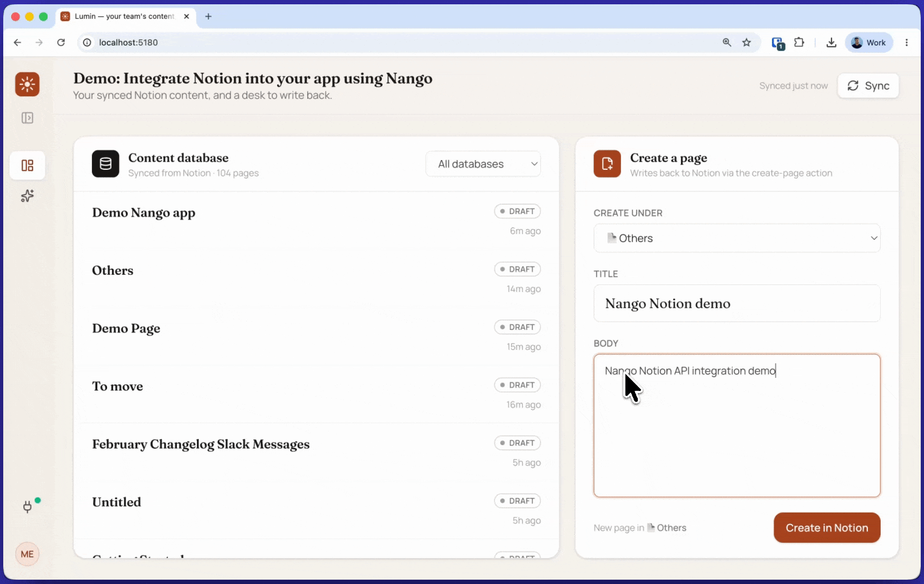Open the Demo Nango app page row

(x=316, y=221)
